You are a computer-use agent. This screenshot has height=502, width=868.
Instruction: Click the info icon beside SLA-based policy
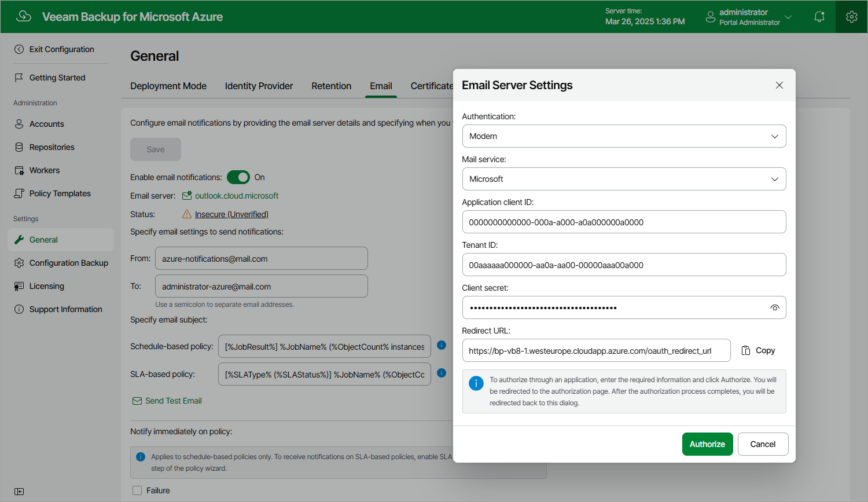point(442,373)
